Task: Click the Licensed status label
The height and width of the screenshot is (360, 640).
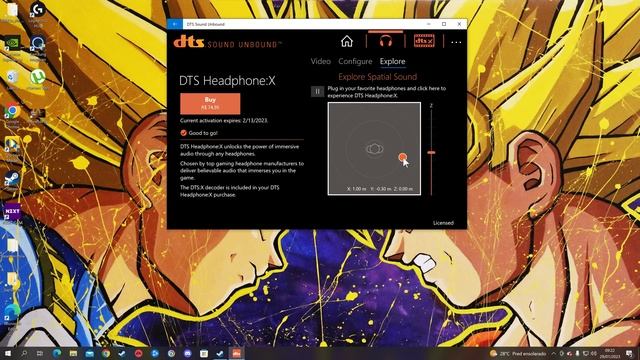Action: 443,223
